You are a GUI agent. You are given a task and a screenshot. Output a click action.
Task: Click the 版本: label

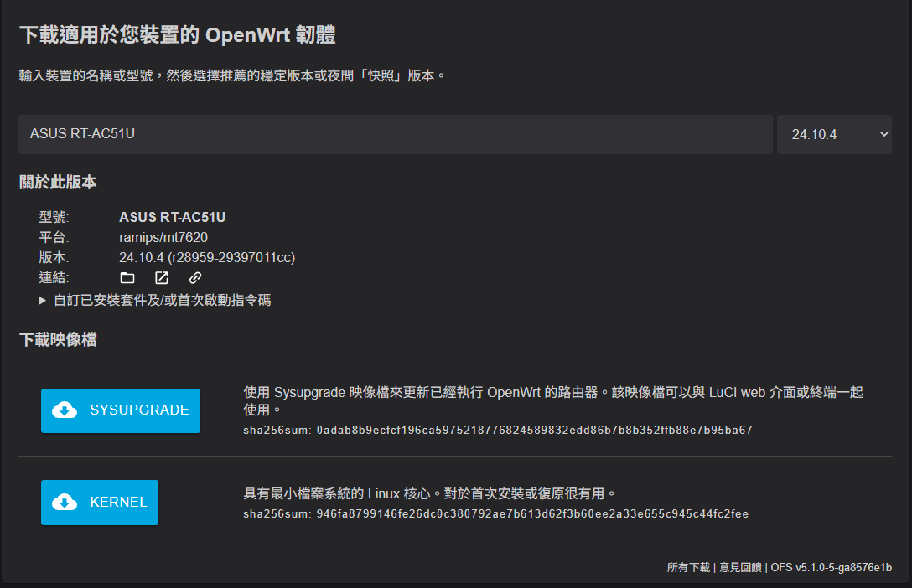click(x=54, y=257)
